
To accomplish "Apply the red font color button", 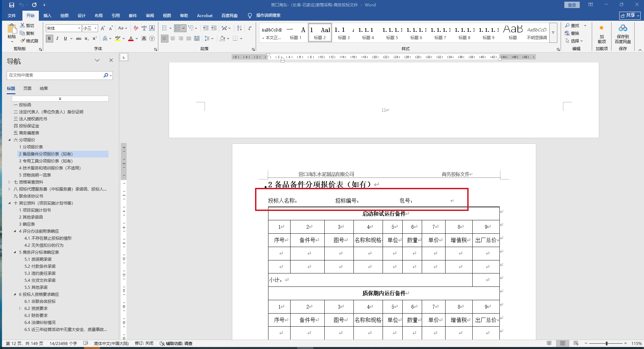I will coord(131,39).
